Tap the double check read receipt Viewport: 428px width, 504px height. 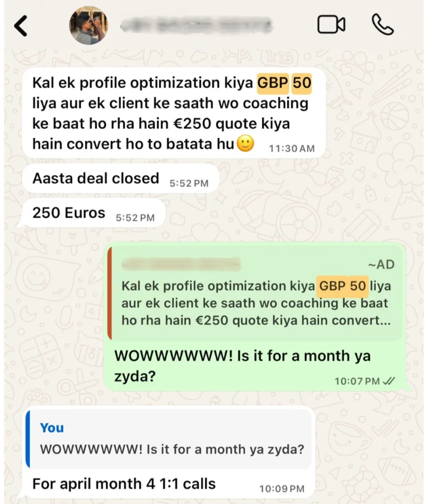pos(389,381)
